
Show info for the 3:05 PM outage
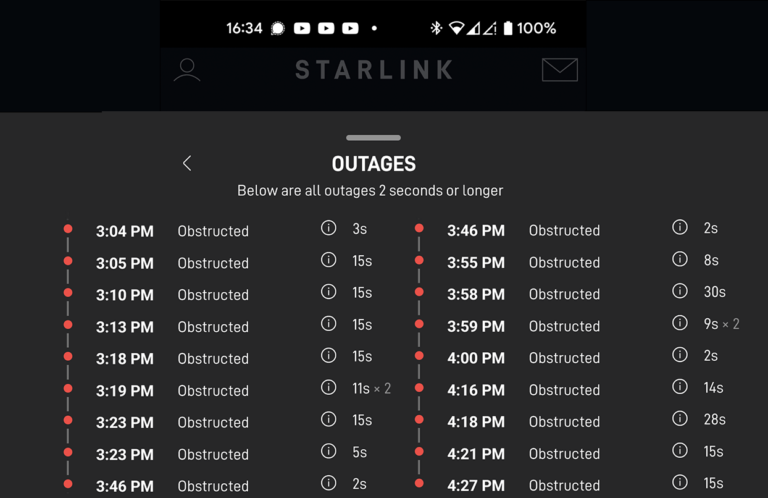point(328,260)
